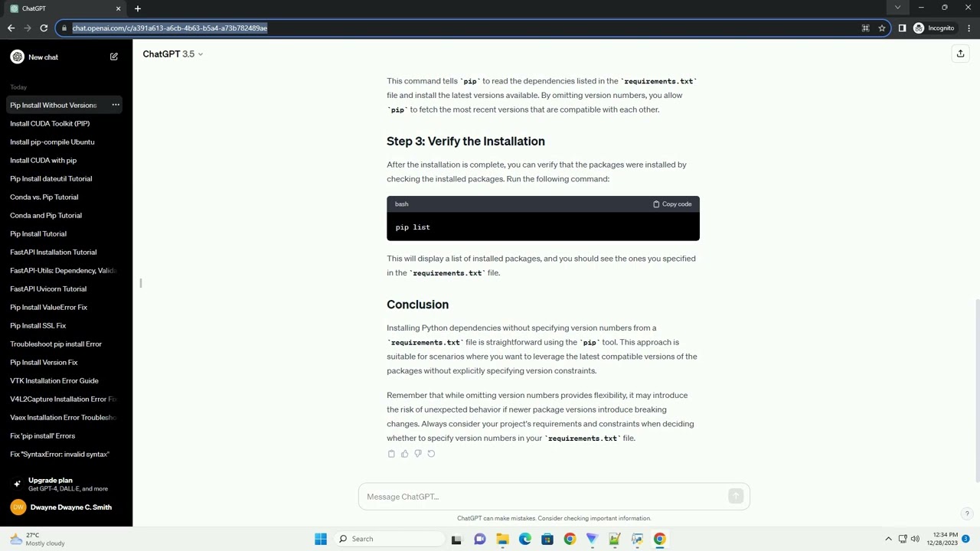This screenshot has height=551, width=980.
Task: Open the ChatGPT 3.5 model dropdown
Action: click(173, 54)
